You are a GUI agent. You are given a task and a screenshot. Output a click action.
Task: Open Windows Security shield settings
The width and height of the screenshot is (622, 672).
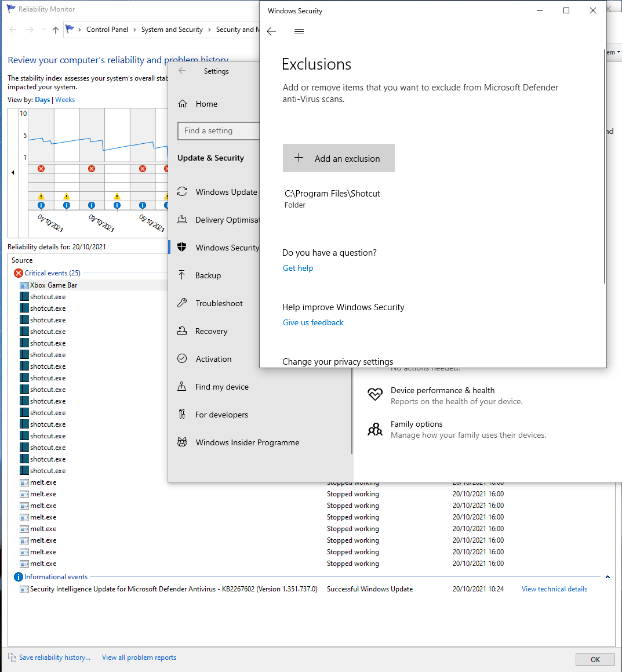click(183, 247)
